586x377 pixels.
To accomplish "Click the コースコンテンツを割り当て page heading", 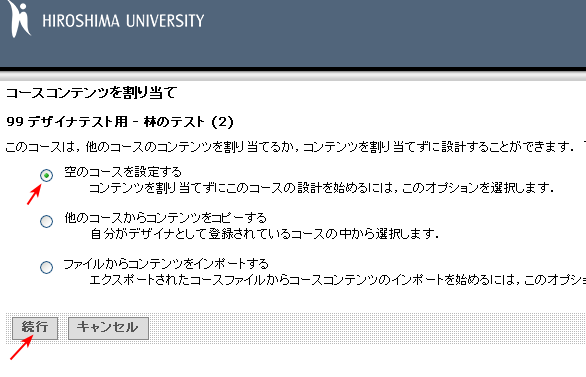I will [x=92, y=93].
